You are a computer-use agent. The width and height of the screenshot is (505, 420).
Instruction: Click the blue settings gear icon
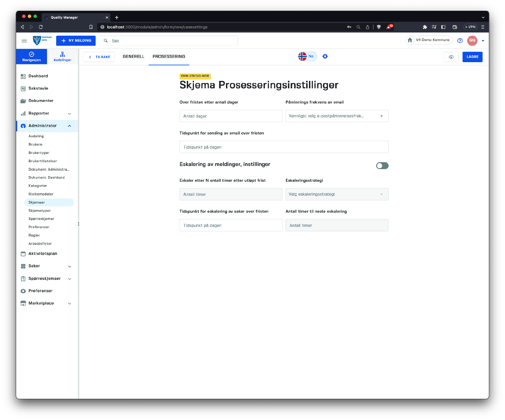click(325, 56)
